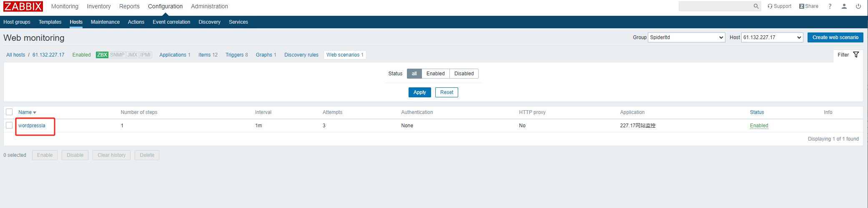
Task: Check the wordpressla row checkbox
Action: [x=9, y=125]
